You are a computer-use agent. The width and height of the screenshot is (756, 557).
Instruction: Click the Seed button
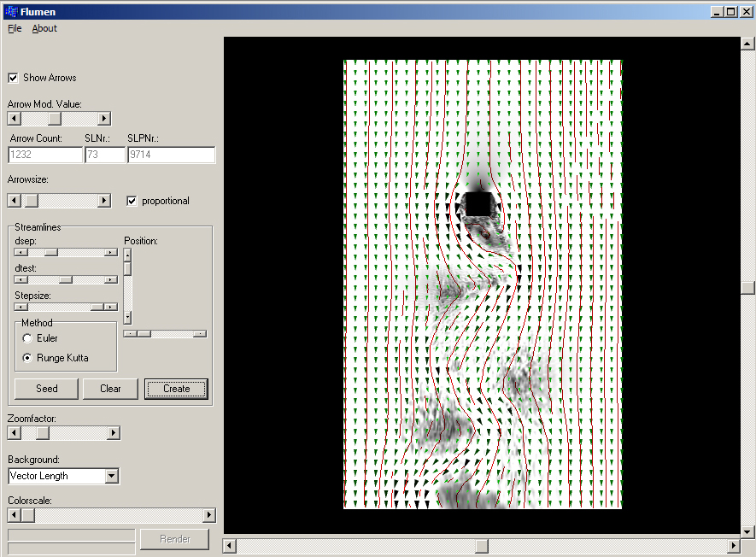(47, 389)
